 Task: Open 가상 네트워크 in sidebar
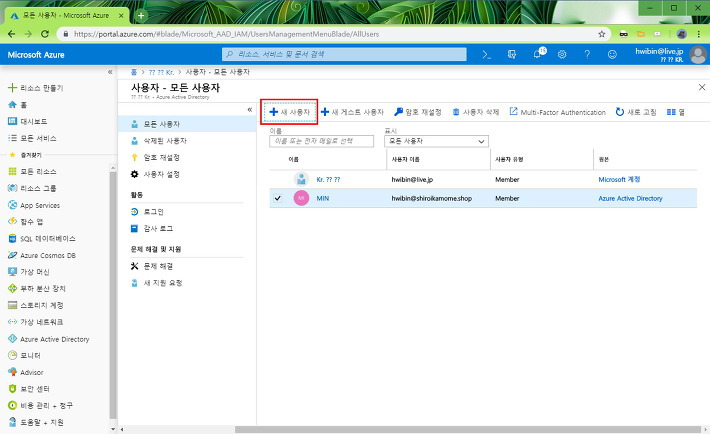(x=35, y=322)
